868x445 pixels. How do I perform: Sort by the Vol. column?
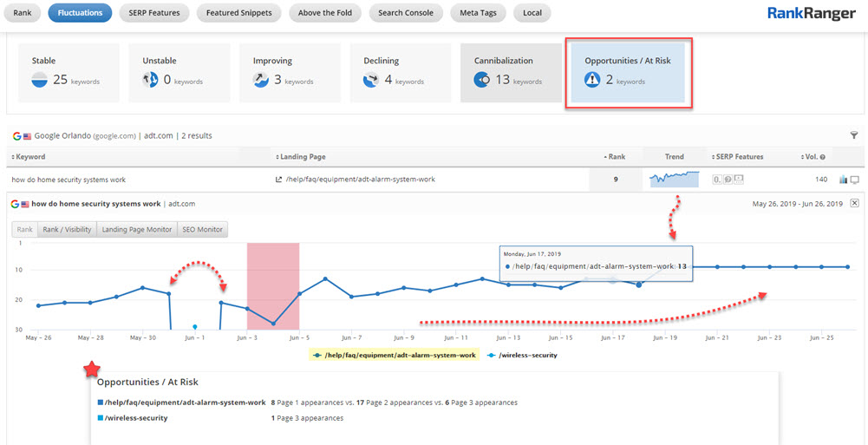811,157
